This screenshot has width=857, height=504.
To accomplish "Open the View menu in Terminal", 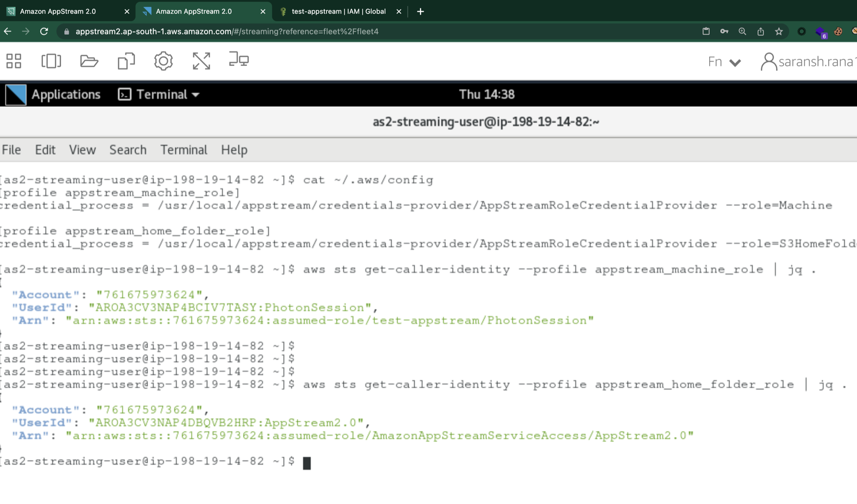I will pyautogui.click(x=82, y=150).
